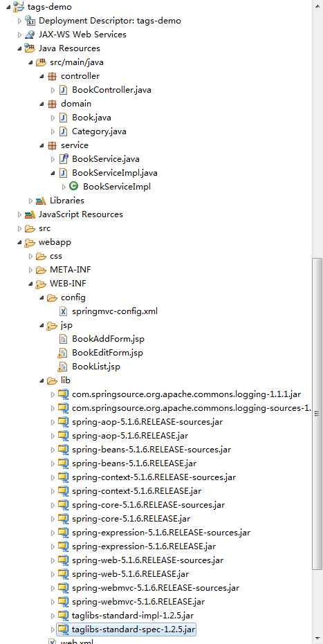Select the src folder label
The image size is (323, 644).
[x=44, y=228]
